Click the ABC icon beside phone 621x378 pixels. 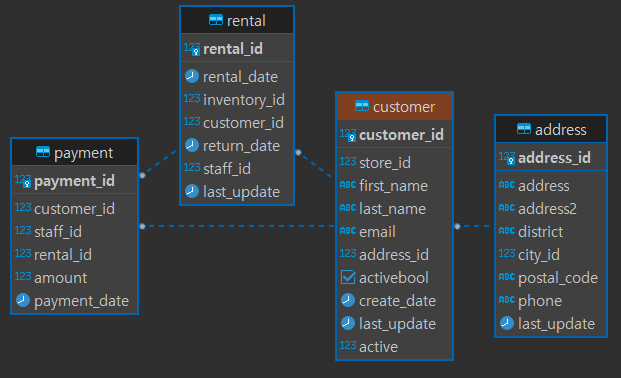tap(507, 300)
